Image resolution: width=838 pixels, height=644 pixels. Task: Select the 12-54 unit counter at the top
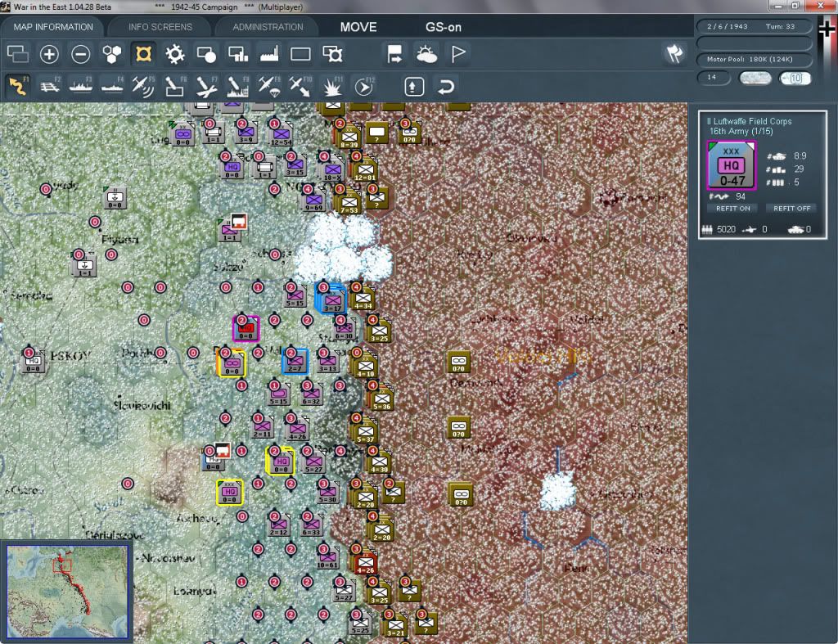click(x=281, y=135)
